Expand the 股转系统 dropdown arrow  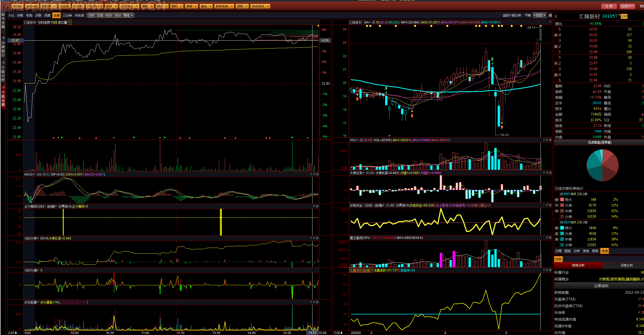(232, 6)
